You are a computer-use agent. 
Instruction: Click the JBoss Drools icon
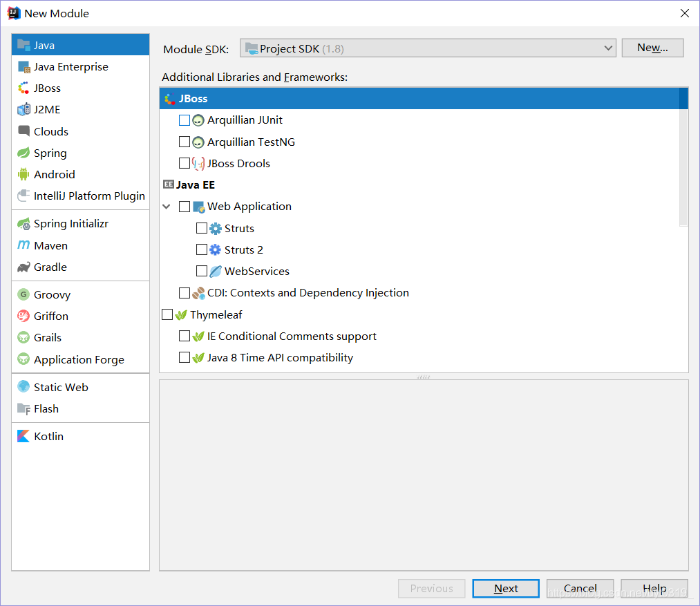(198, 164)
